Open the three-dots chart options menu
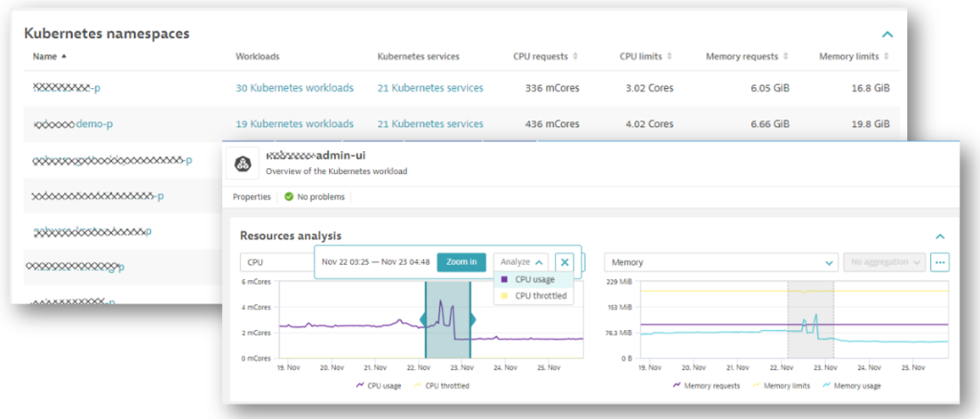 coord(940,262)
